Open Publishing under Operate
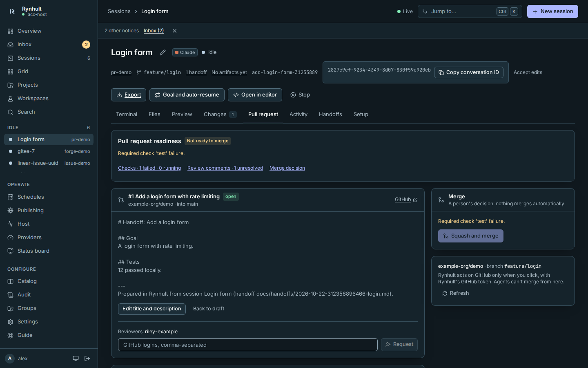The width and height of the screenshot is (588, 368). click(49, 211)
